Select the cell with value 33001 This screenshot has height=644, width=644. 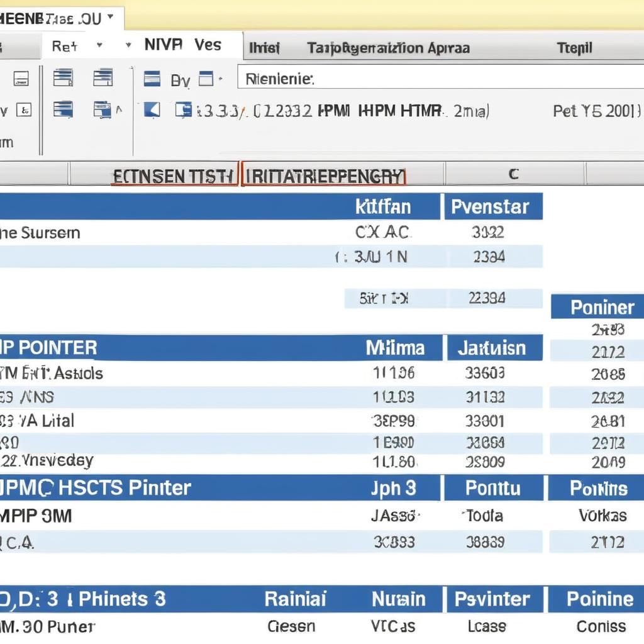(x=485, y=421)
